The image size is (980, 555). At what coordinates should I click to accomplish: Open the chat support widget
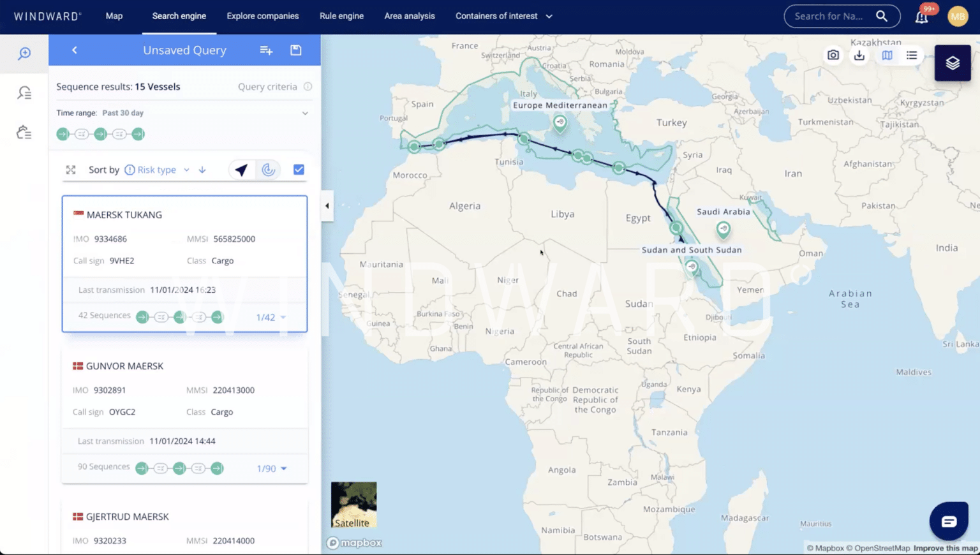pyautogui.click(x=949, y=521)
